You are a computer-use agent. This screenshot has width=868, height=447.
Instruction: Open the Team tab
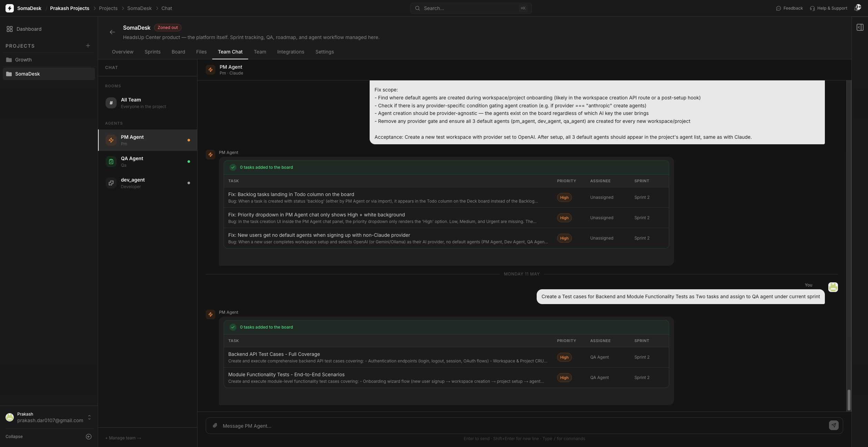260,52
